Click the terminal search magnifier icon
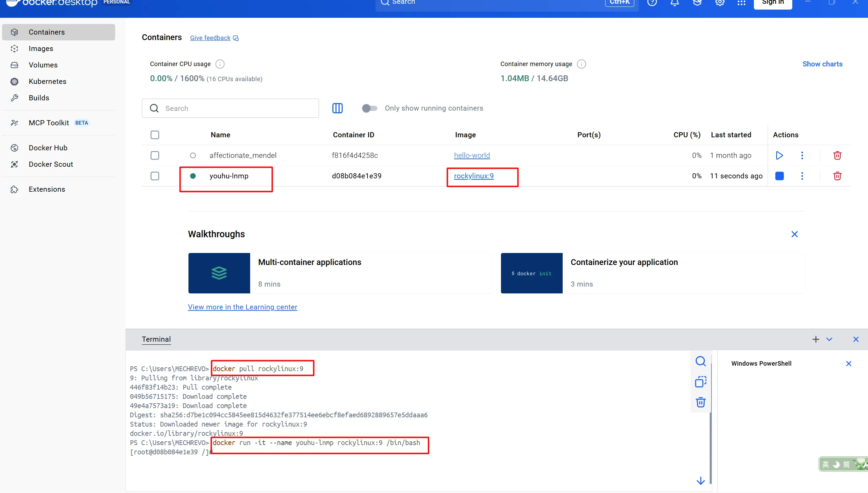Screen dimensions: 868x493 tap(700, 361)
